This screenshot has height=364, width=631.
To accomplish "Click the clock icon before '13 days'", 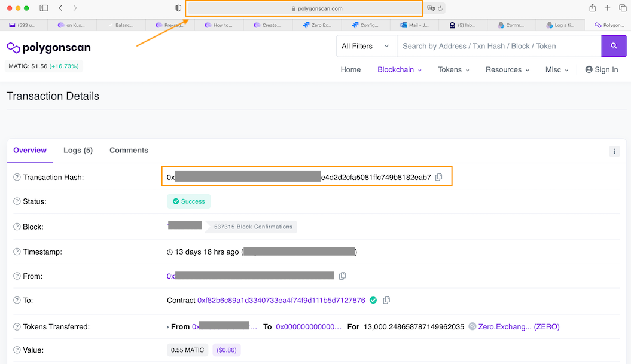I will 170,252.
